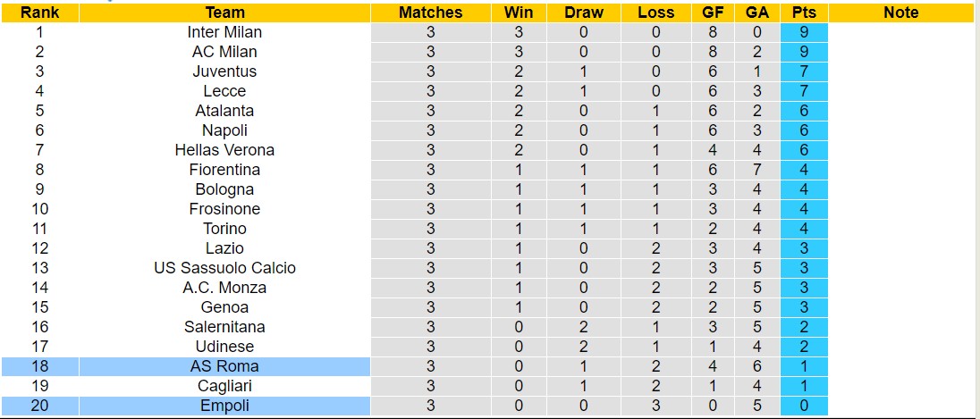Sort by the Matches column header

coord(430,13)
